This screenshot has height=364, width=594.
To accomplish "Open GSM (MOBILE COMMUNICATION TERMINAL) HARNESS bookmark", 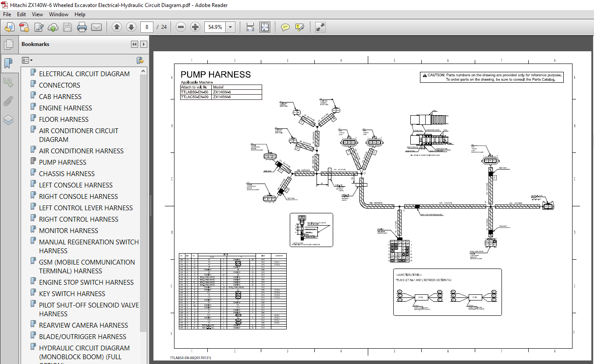I will pos(87,267).
